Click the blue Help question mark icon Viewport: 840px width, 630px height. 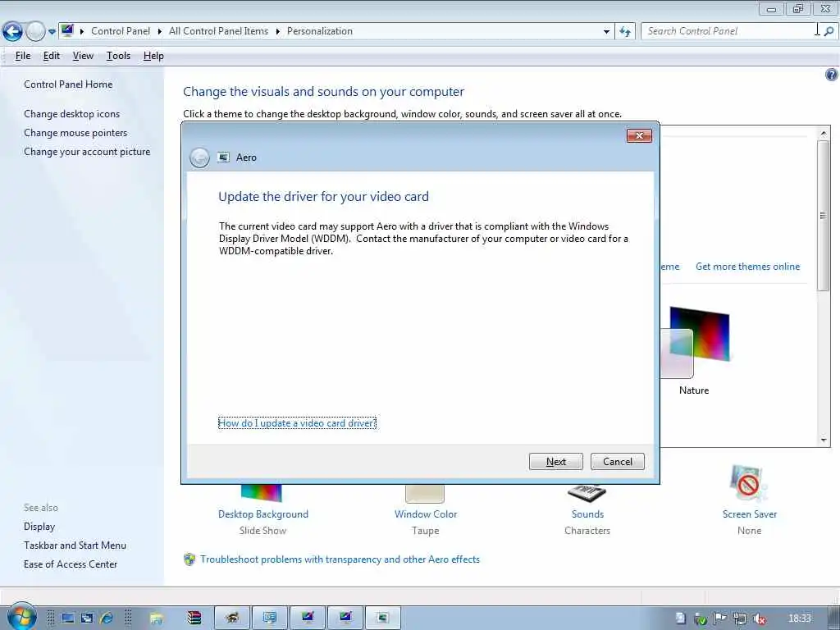831,75
